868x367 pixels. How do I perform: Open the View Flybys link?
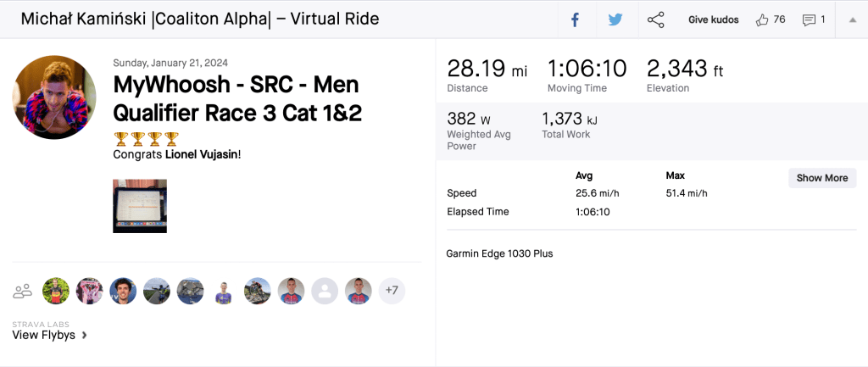pyautogui.click(x=44, y=335)
